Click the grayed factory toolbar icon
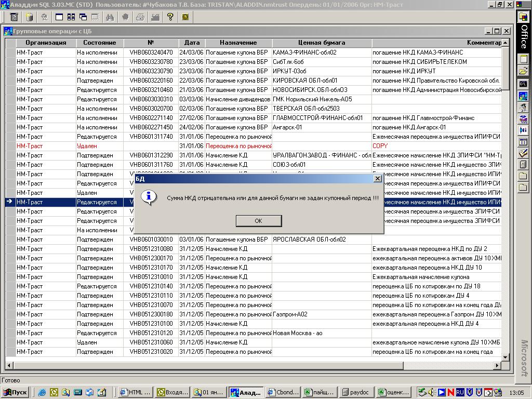 (155, 17)
